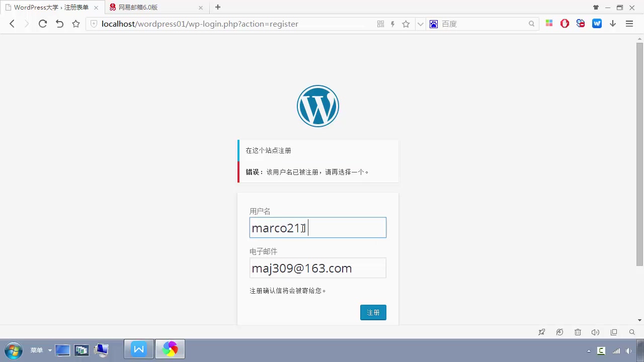Click the scrollbar down arrow

(639, 320)
